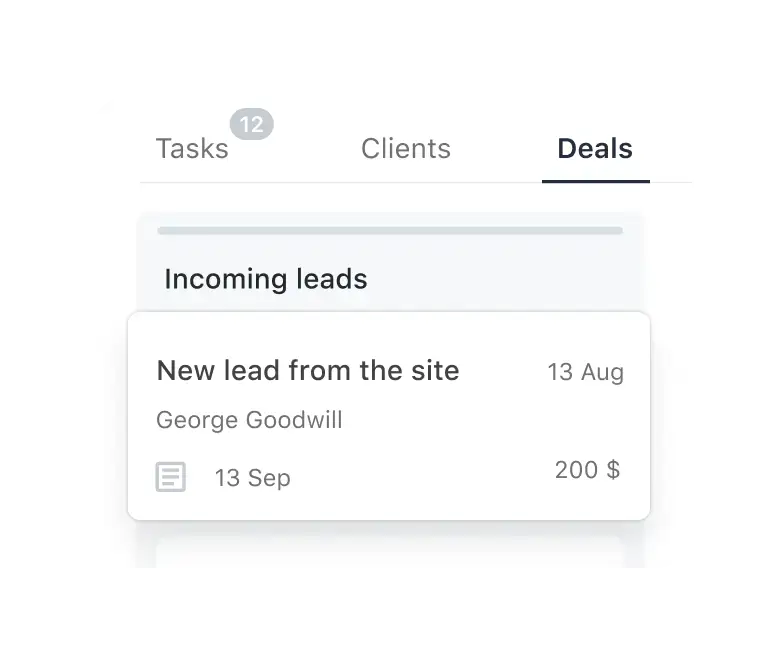Open the Clients tab
The height and width of the screenshot is (664, 784).
406,149
